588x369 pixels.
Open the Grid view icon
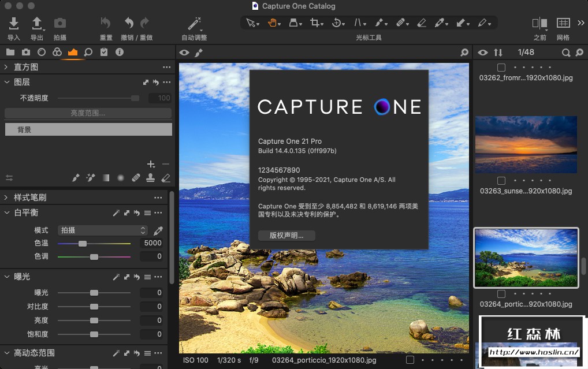[563, 24]
